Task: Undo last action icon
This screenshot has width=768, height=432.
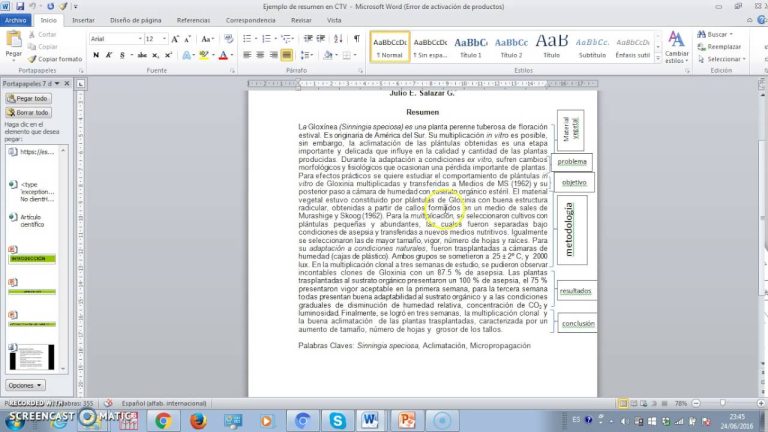Action: coord(33,6)
